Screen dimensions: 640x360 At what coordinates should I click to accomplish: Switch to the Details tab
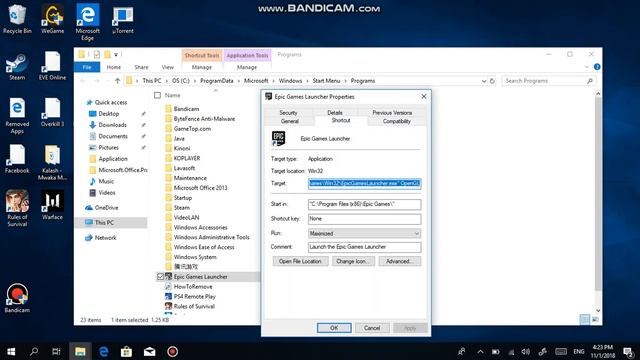(335, 112)
